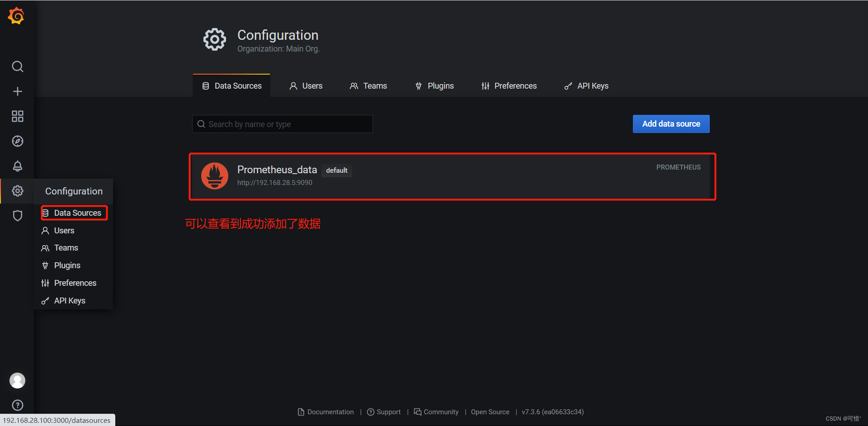Screen dimensions: 868x426
Task: Click the Configuration gear icon in sidebar
Action: (17, 191)
